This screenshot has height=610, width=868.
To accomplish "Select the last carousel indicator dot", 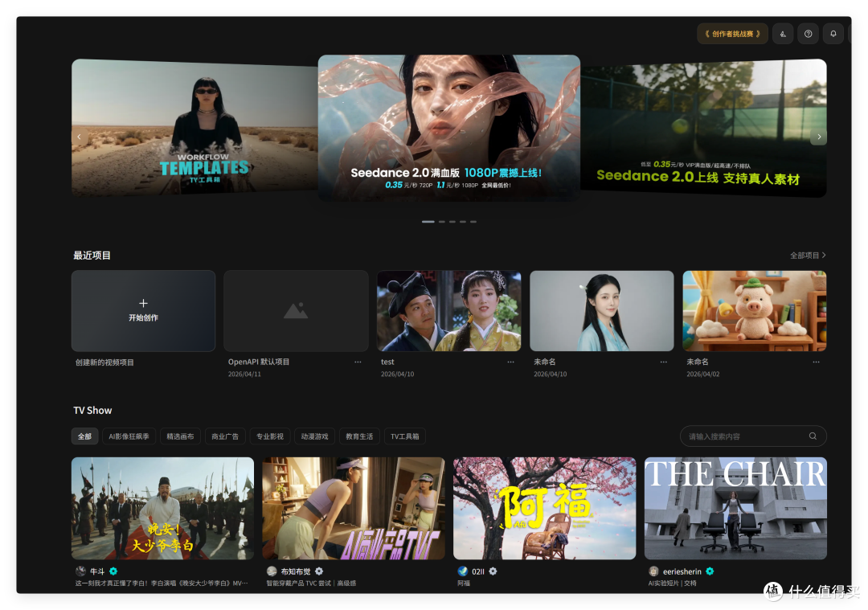I will pos(473,221).
